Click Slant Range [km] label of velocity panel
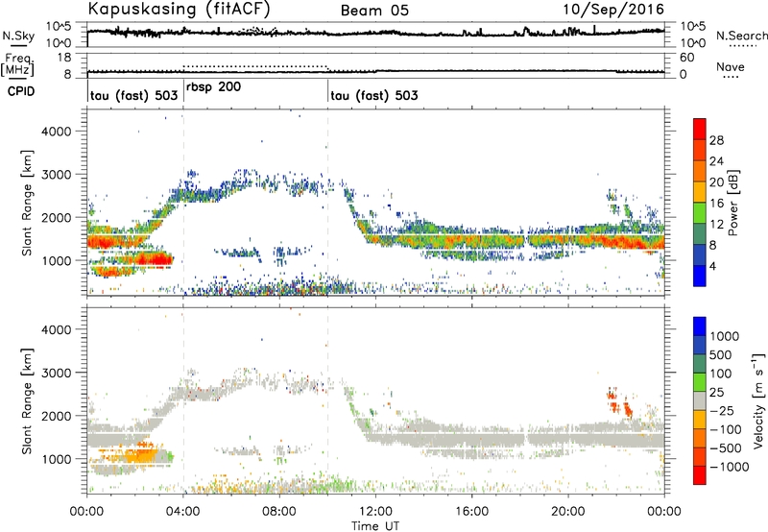 (x=27, y=400)
